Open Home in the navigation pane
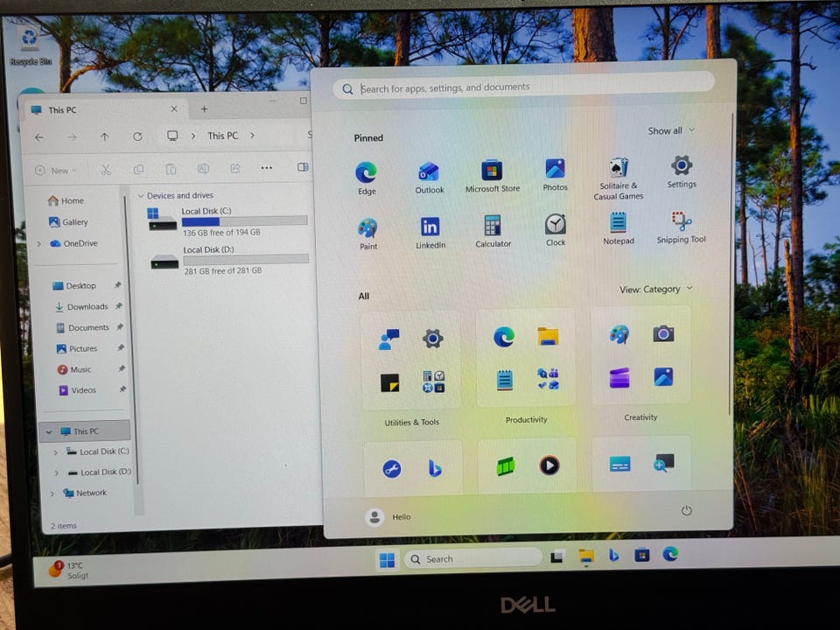Image resolution: width=840 pixels, height=630 pixels. pos(66,200)
